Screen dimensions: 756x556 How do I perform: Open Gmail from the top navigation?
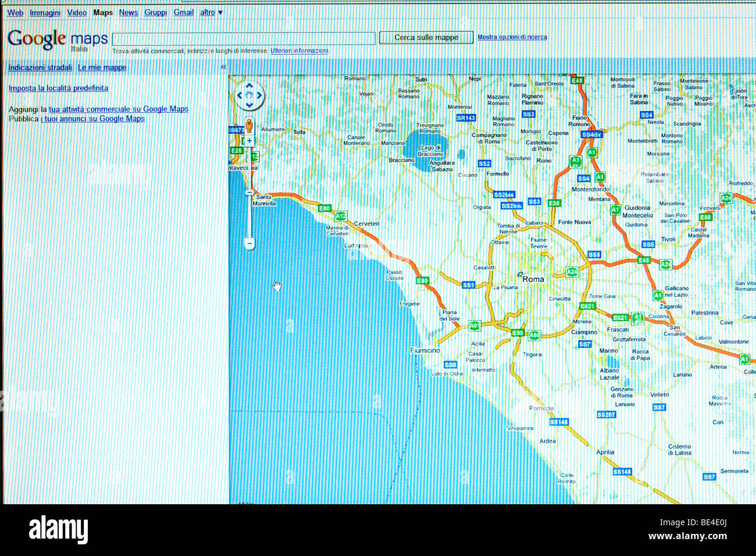tap(184, 12)
